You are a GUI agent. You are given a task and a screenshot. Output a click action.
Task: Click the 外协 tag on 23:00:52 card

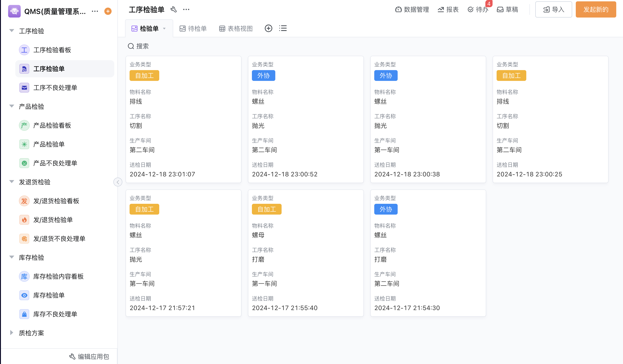263,75
